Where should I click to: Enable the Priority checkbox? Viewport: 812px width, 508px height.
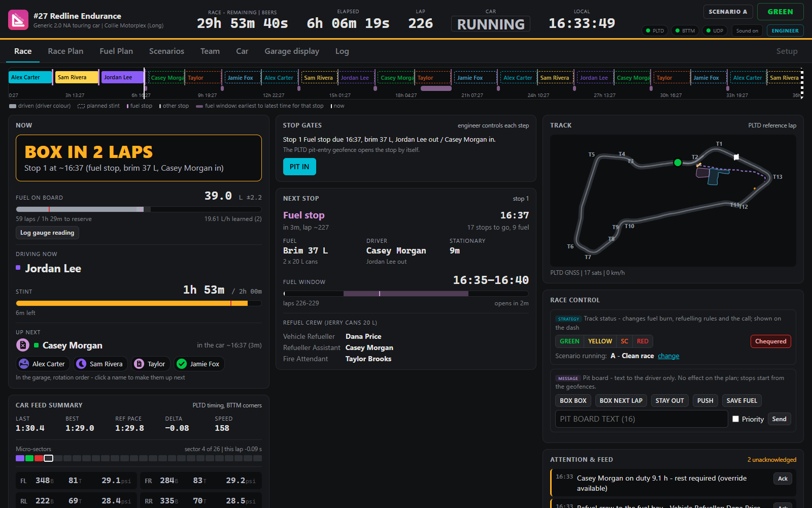(735, 419)
